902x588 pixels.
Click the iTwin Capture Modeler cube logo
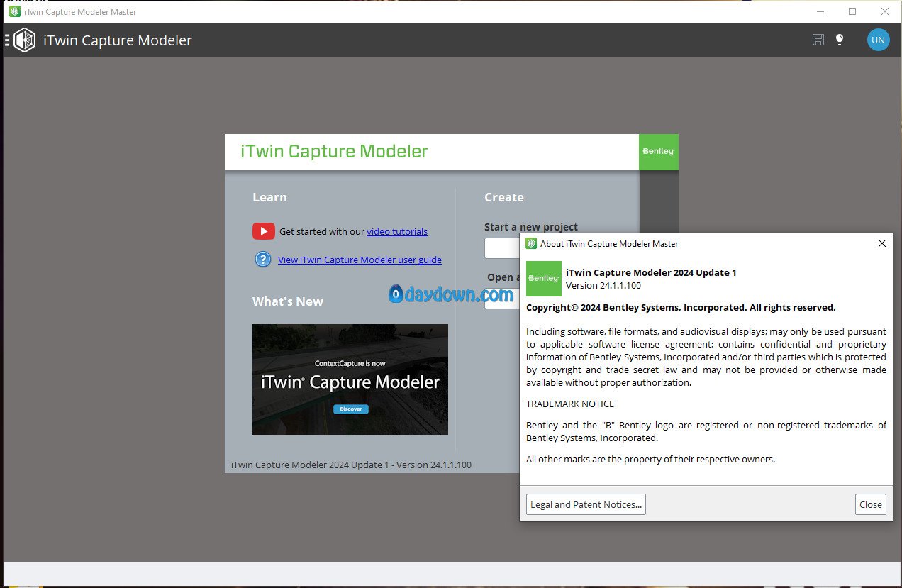[25, 40]
